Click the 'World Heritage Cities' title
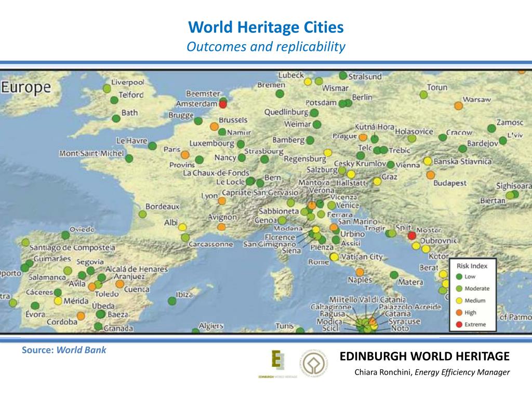 (x=266, y=27)
